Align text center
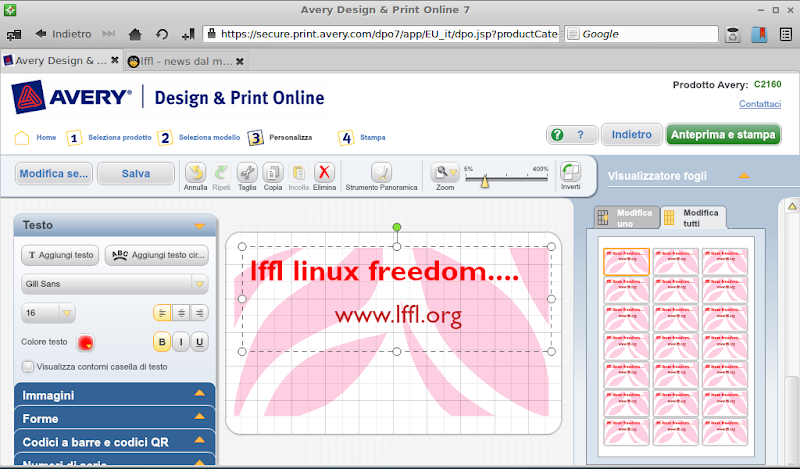 [x=181, y=313]
